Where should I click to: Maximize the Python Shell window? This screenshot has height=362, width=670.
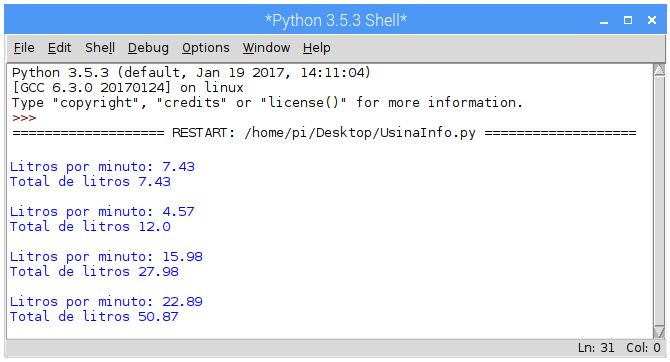click(628, 20)
